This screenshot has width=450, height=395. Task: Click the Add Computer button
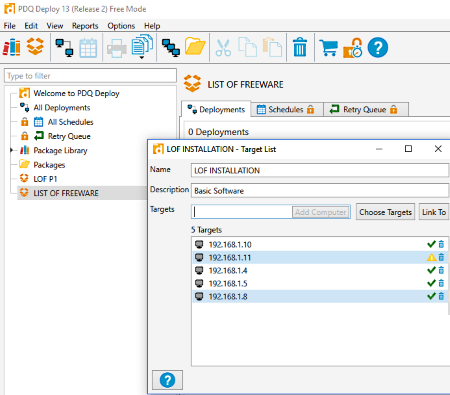[321, 212]
